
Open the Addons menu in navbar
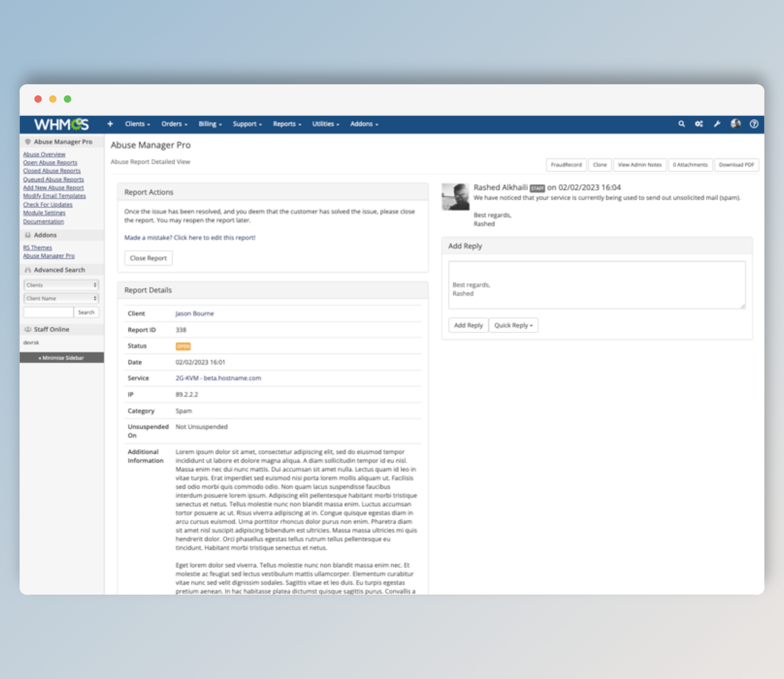tap(364, 124)
